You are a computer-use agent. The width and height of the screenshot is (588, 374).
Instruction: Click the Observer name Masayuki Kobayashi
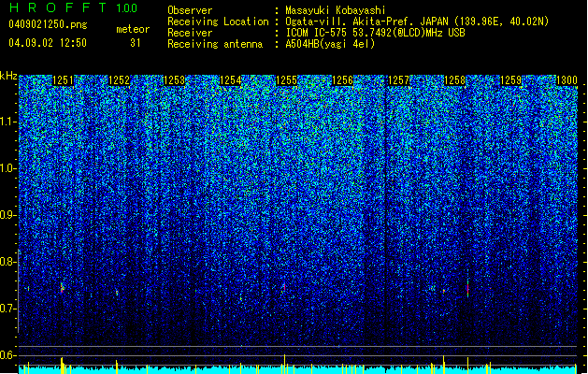pyautogui.click(x=336, y=10)
